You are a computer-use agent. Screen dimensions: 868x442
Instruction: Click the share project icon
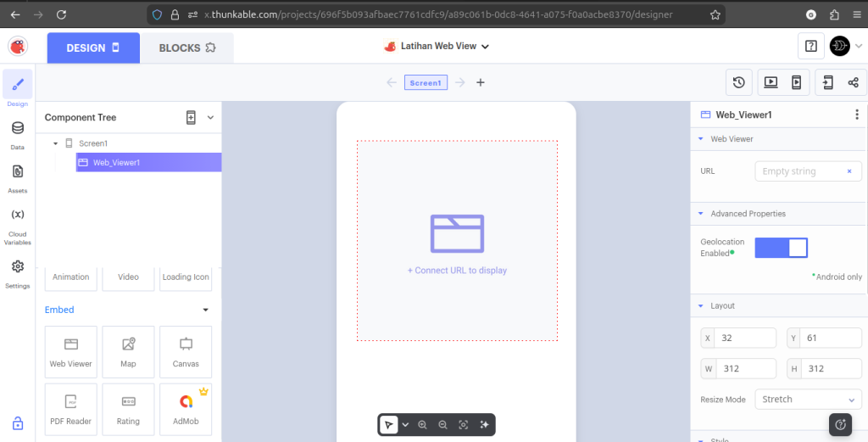tap(853, 82)
